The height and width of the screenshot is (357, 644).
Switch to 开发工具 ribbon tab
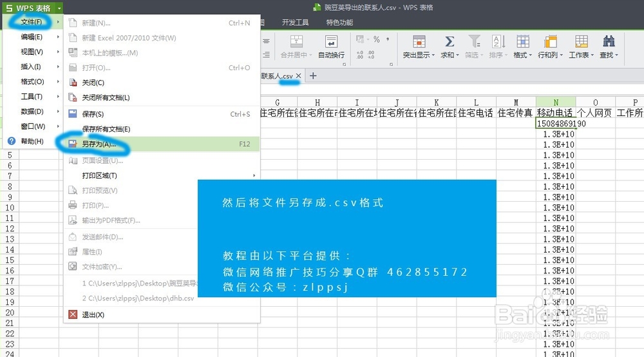(295, 23)
